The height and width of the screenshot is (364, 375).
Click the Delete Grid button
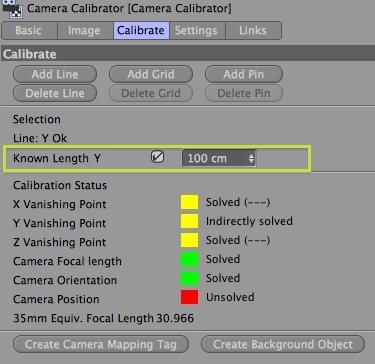coord(151,93)
